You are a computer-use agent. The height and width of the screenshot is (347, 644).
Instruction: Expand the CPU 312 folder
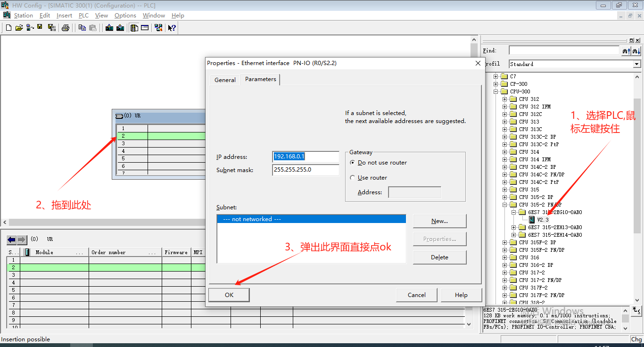pos(505,99)
